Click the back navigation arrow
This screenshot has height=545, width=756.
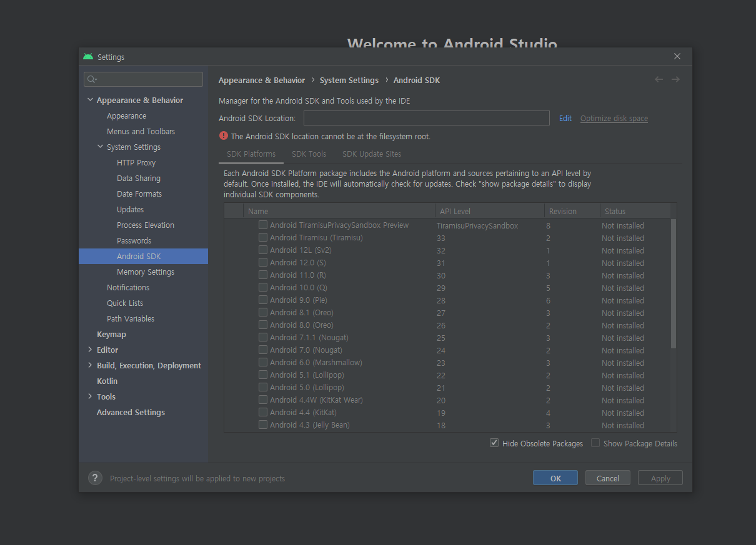pos(659,79)
